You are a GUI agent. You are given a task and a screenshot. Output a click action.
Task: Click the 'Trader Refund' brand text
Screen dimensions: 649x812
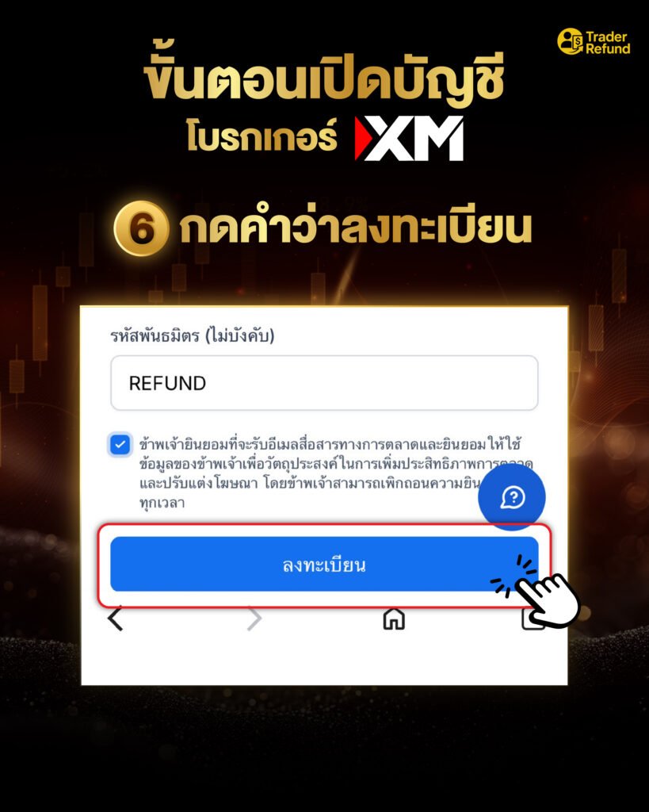[x=608, y=43]
